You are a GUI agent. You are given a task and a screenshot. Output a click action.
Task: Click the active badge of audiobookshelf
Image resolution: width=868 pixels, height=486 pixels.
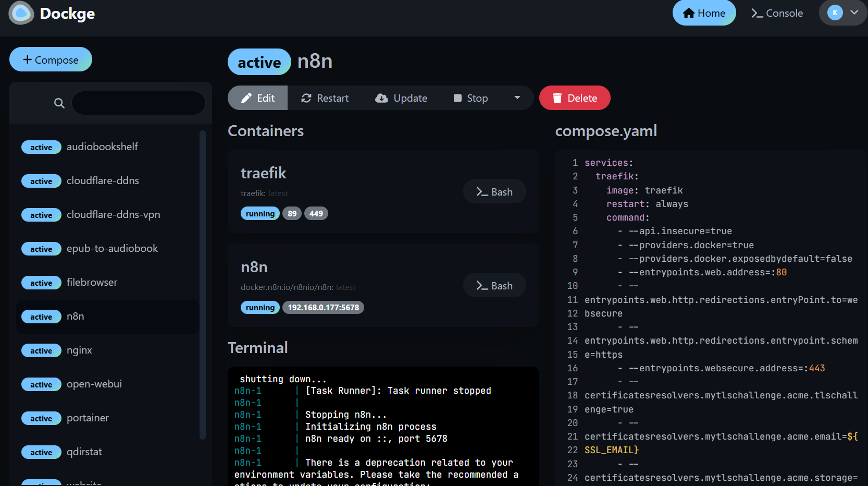(41, 148)
